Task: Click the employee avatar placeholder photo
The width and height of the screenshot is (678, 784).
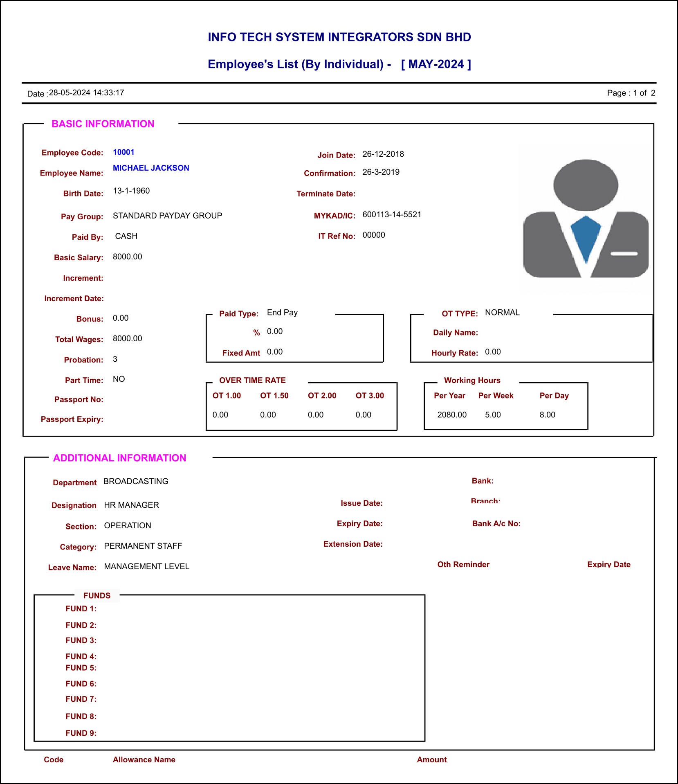Action: pyautogui.click(x=586, y=219)
